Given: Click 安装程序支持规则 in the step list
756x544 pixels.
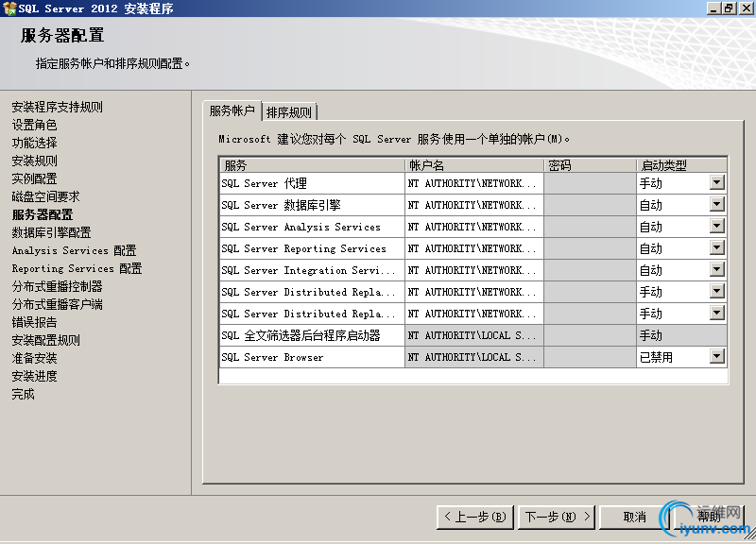Looking at the screenshot, I should tap(58, 107).
